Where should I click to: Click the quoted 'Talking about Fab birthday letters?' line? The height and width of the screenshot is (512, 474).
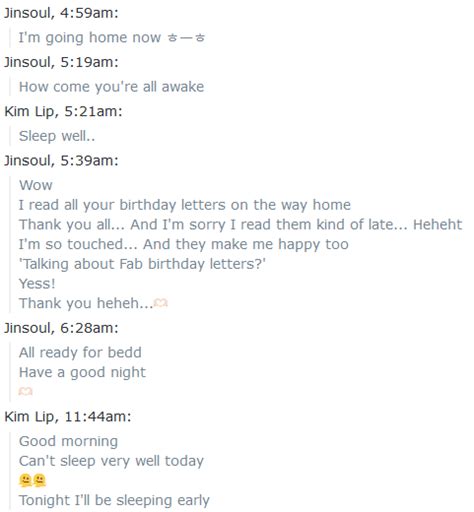(142, 264)
